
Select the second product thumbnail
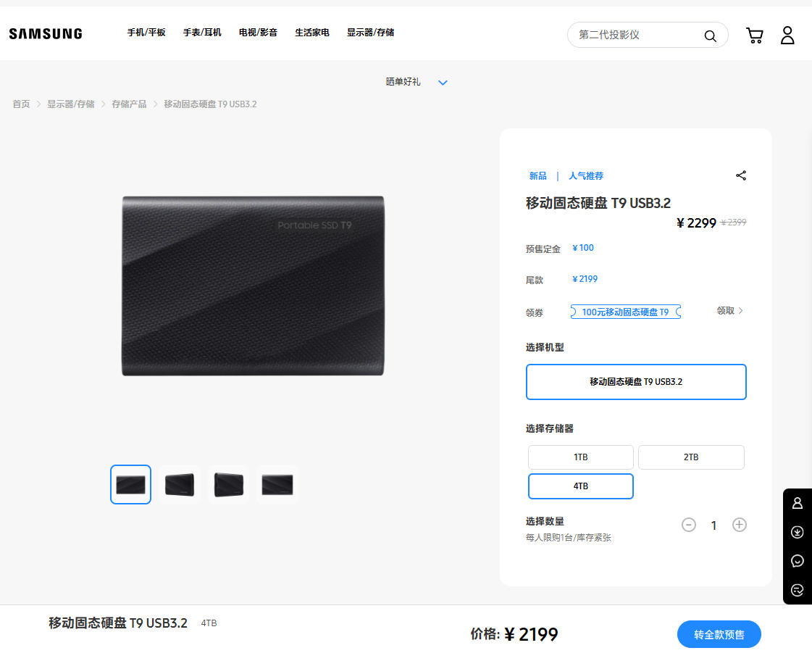point(179,484)
